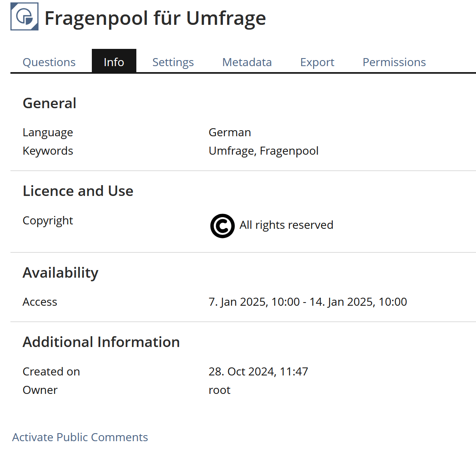Select the Info tab
This screenshot has width=476, height=462.
coord(114,62)
